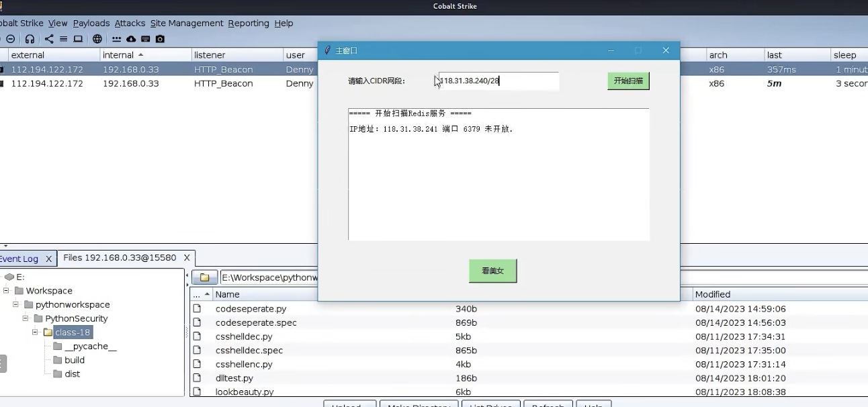868x407 pixels.
Task: Open the Reporting menu
Action: click(x=249, y=23)
